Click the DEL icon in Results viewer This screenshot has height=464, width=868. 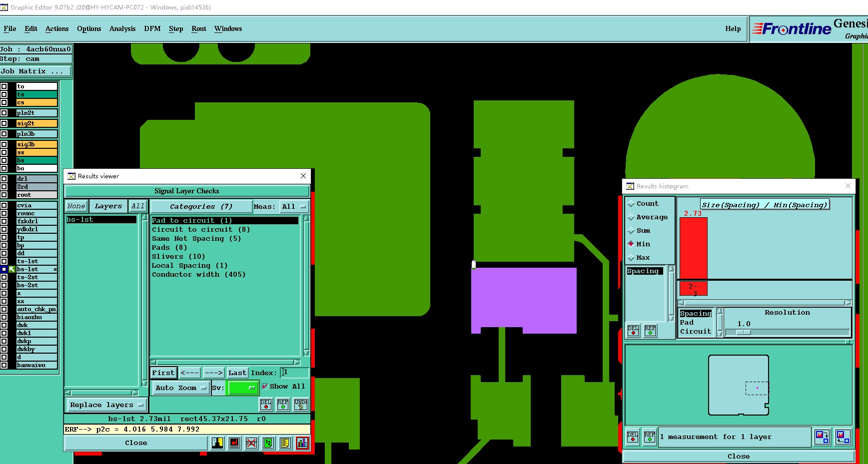(x=266, y=404)
